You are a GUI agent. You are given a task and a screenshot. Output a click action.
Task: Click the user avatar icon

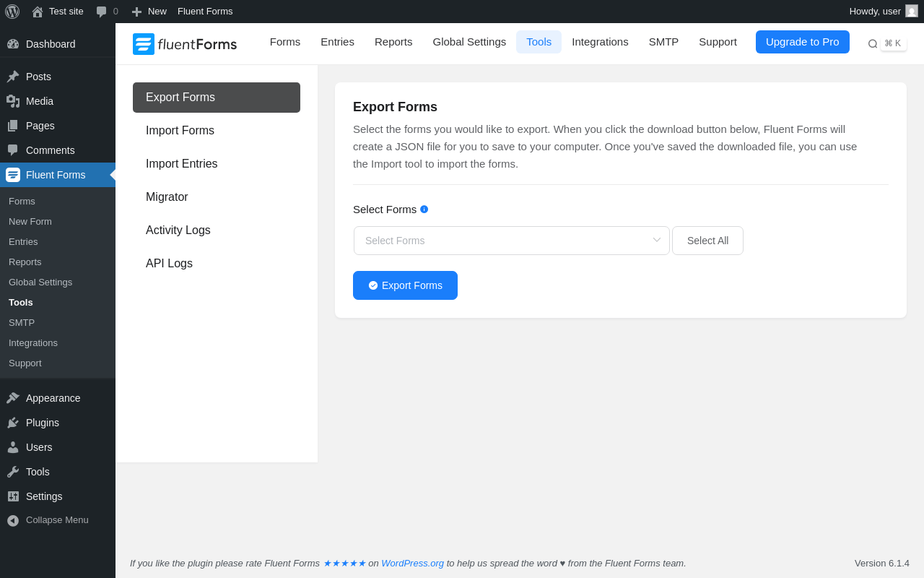coord(912,11)
